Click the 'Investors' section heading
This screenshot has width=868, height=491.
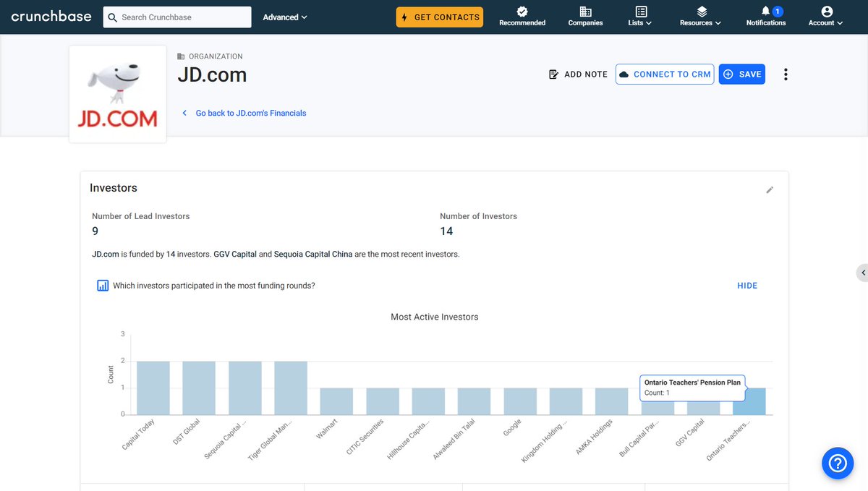(x=114, y=188)
